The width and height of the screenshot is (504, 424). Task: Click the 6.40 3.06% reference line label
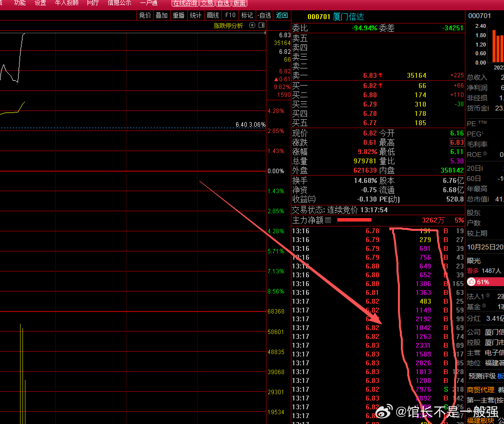click(250, 124)
